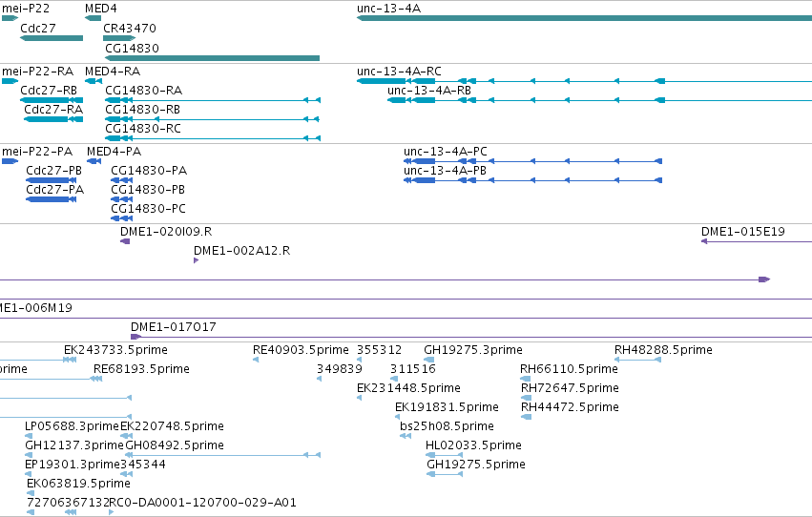Click the unc-13-4A-PC protein label

(446, 151)
